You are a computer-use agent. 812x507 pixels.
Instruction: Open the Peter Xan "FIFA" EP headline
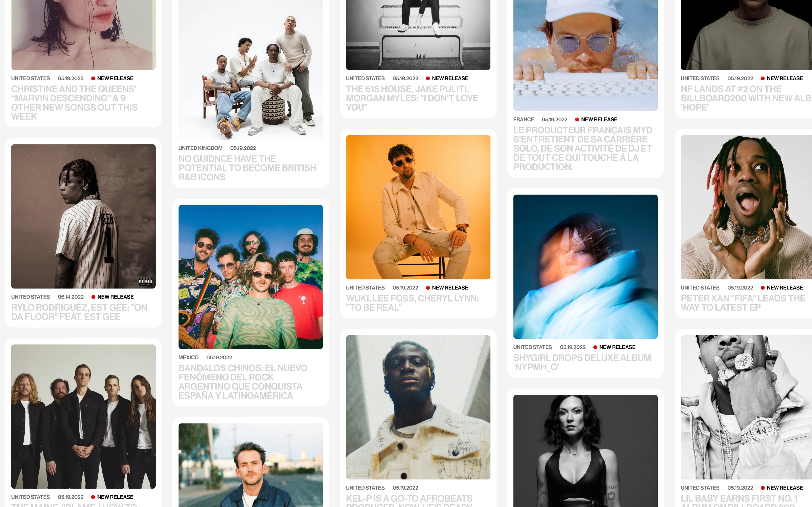coord(743,303)
